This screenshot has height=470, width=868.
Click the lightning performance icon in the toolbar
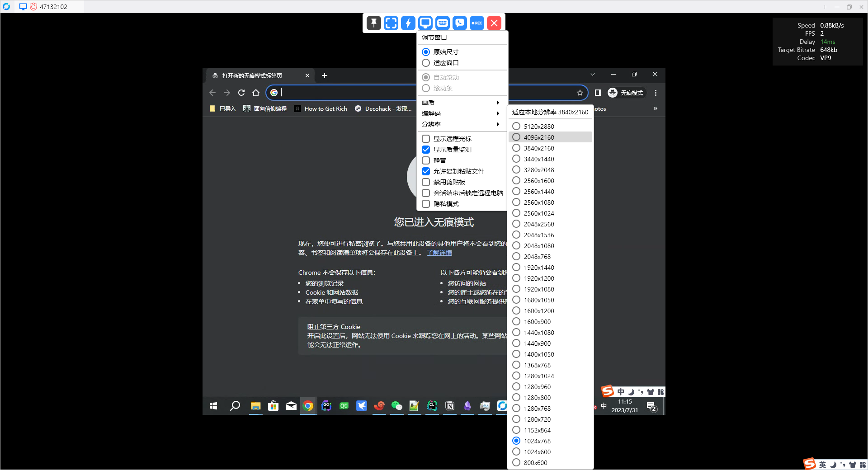[408, 23]
